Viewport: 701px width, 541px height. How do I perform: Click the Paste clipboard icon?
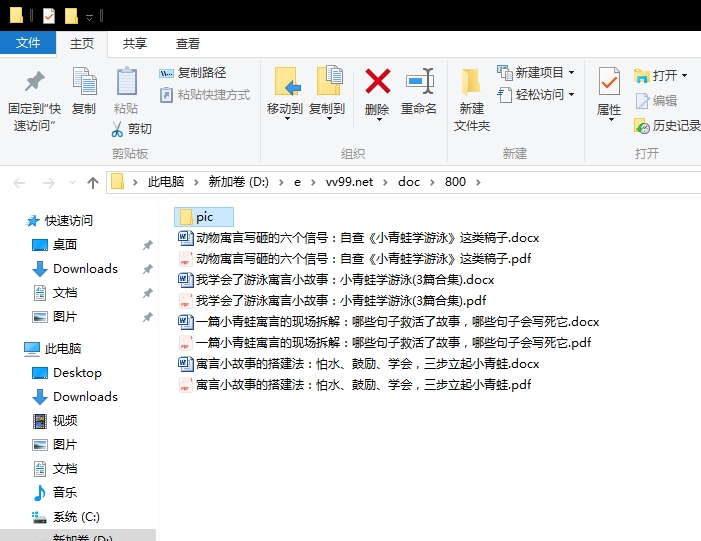pyautogui.click(x=127, y=81)
